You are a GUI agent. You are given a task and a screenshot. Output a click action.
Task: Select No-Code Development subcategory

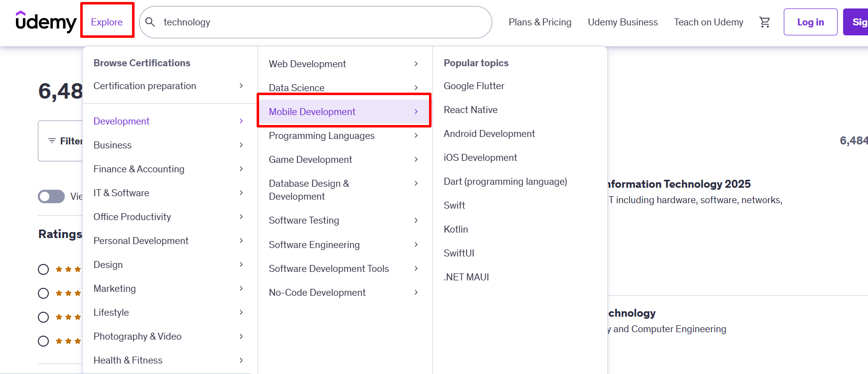[317, 292]
